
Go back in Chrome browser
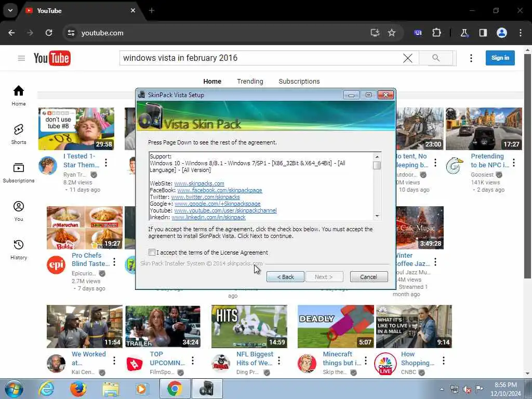(x=11, y=33)
